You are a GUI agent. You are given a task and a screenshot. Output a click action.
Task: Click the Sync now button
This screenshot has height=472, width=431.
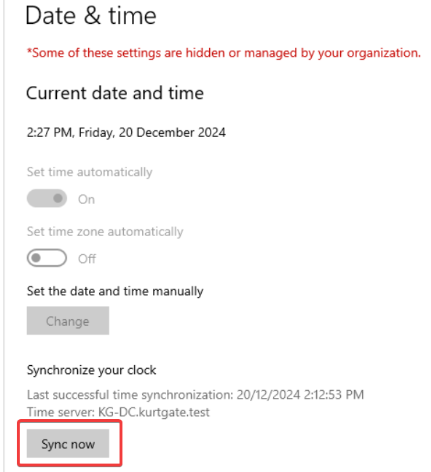[x=68, y=444]
